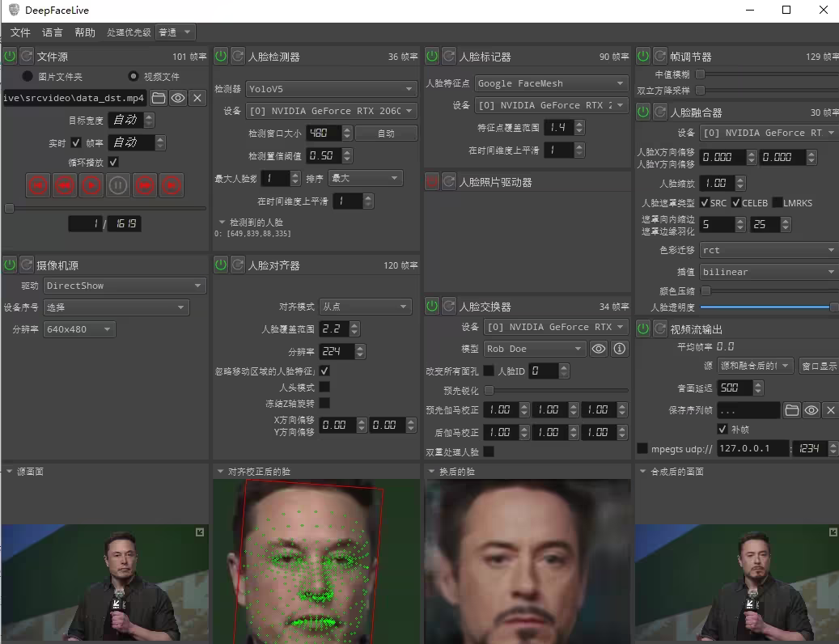Screen dimensions: 839x644
Task: Click the 自动 detection window button
Action: click(386, 133)
